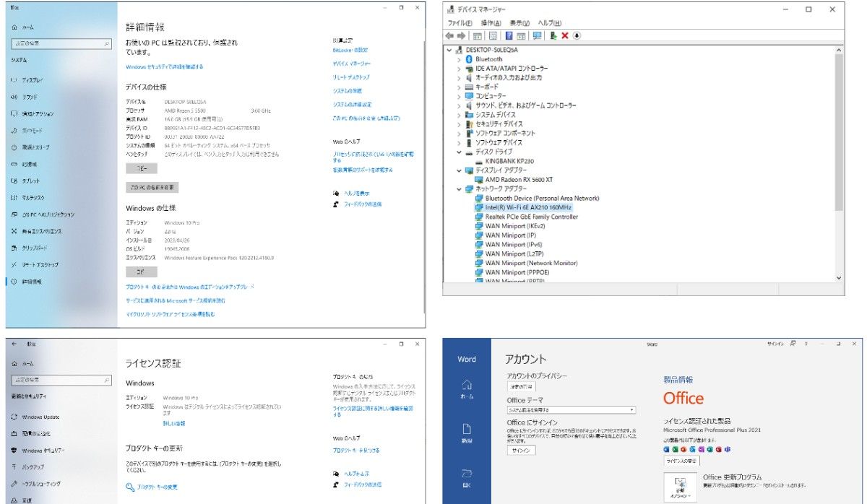Scan for hardware changes in Device Manager
867x504 pixels.
click(537, 35)
